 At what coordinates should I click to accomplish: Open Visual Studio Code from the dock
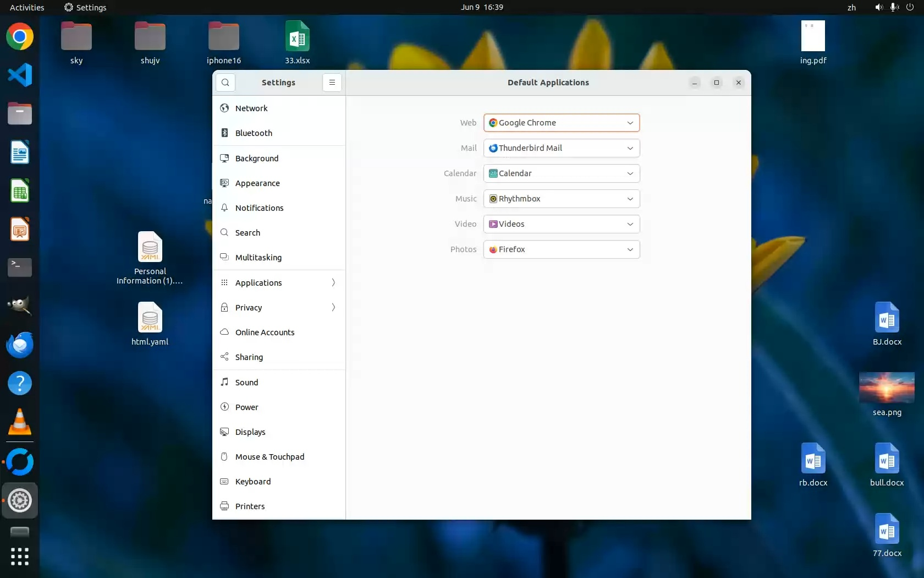[20, 75]
